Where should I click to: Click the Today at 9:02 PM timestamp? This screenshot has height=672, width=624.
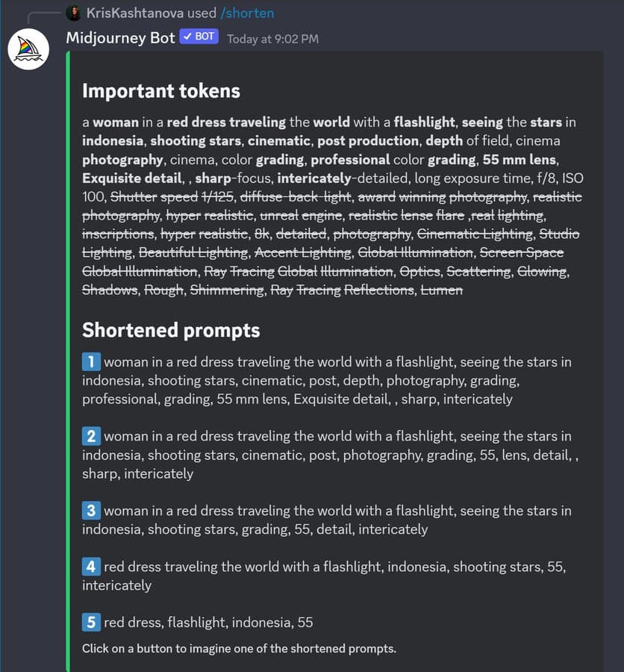tap(273, 39)
